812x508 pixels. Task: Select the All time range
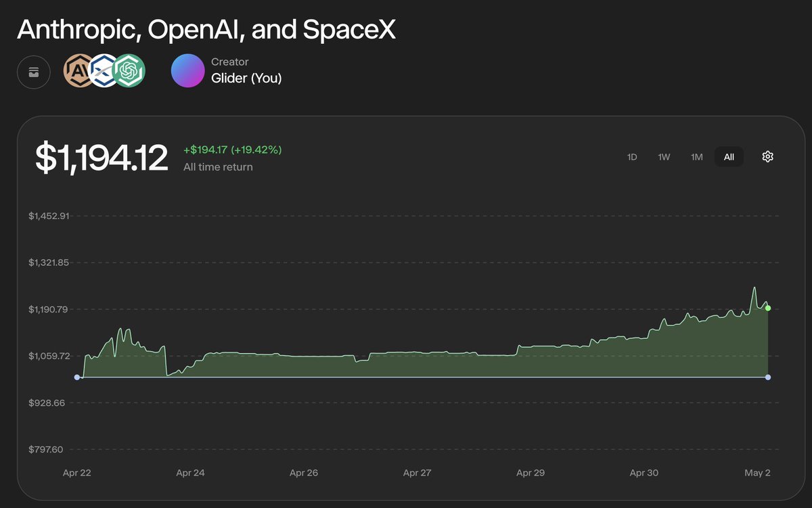click(x=729, y=157)
